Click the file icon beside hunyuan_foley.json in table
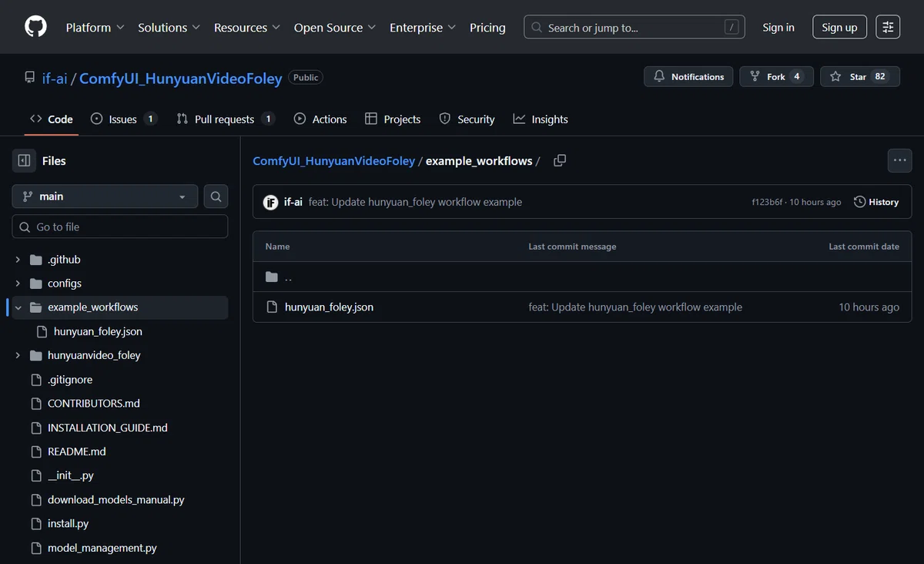924x564 pixels. pos(271,307)
